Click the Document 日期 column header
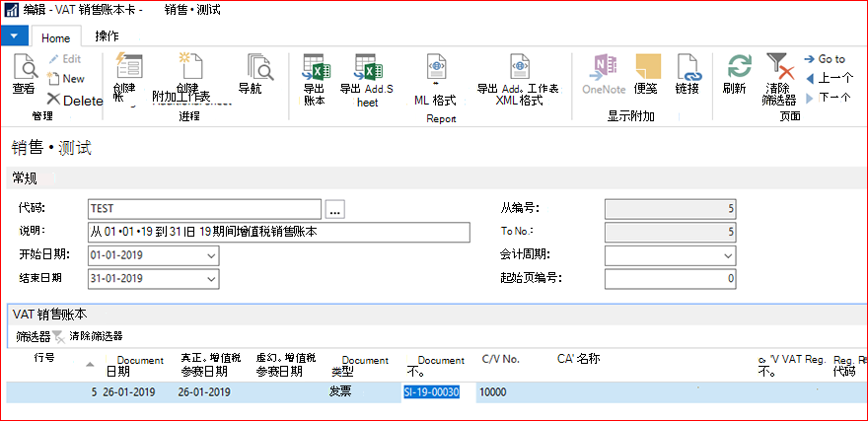 point(135,365)
